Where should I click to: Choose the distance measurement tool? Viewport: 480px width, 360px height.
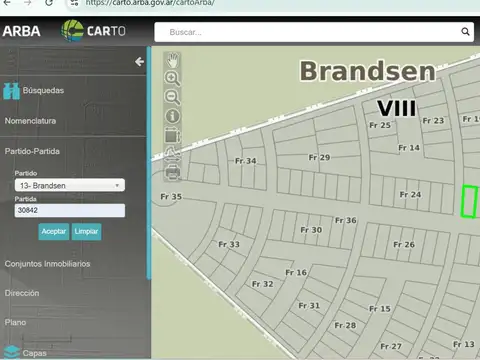(x=172, y=154)
